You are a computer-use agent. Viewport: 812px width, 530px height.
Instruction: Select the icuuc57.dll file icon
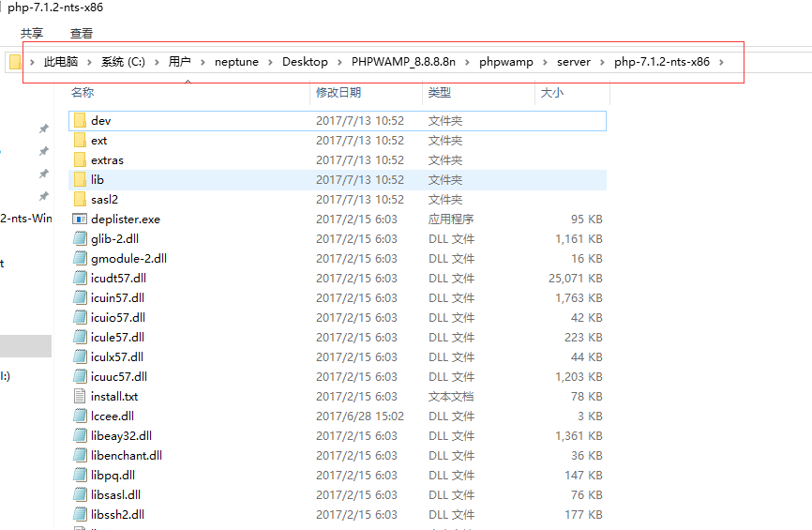(x=80, y=377)
